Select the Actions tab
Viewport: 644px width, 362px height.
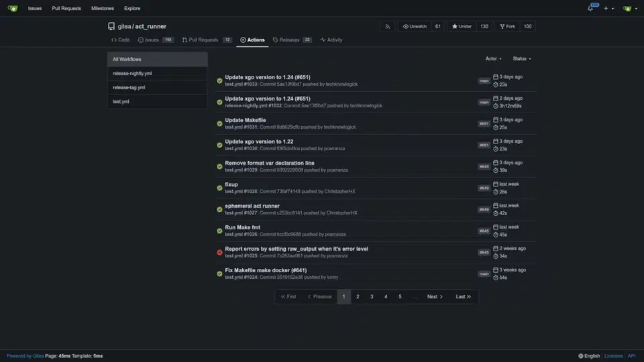[252, 40]
